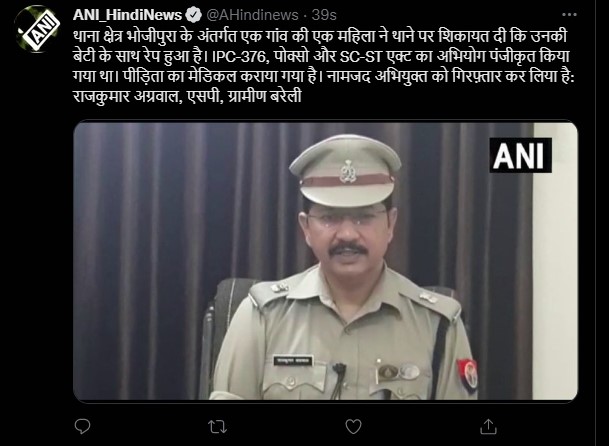Image resolution: width=609 pixels, height=446 pixels.
Task: Click the first line of tweet text
Action: 320,36
